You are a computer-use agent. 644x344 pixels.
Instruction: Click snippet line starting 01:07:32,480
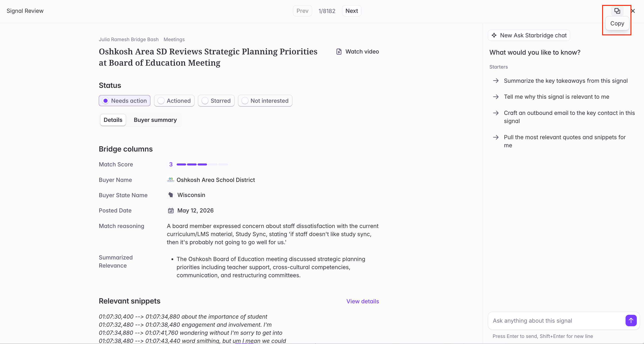click(x=185, y=324)
